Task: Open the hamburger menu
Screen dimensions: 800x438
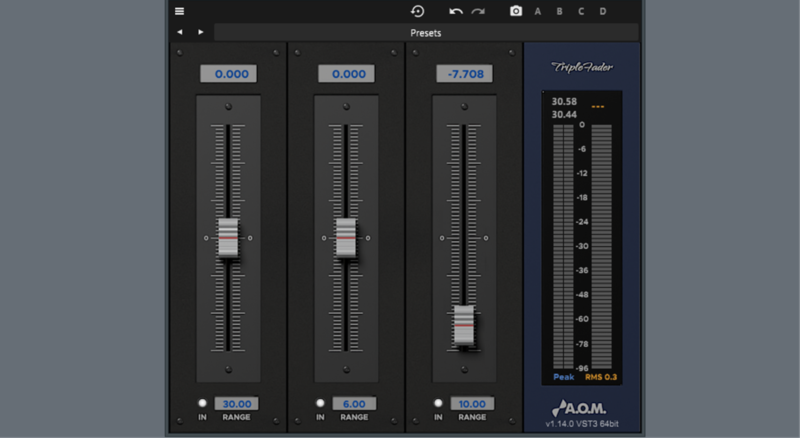Action: coord(180,11)
